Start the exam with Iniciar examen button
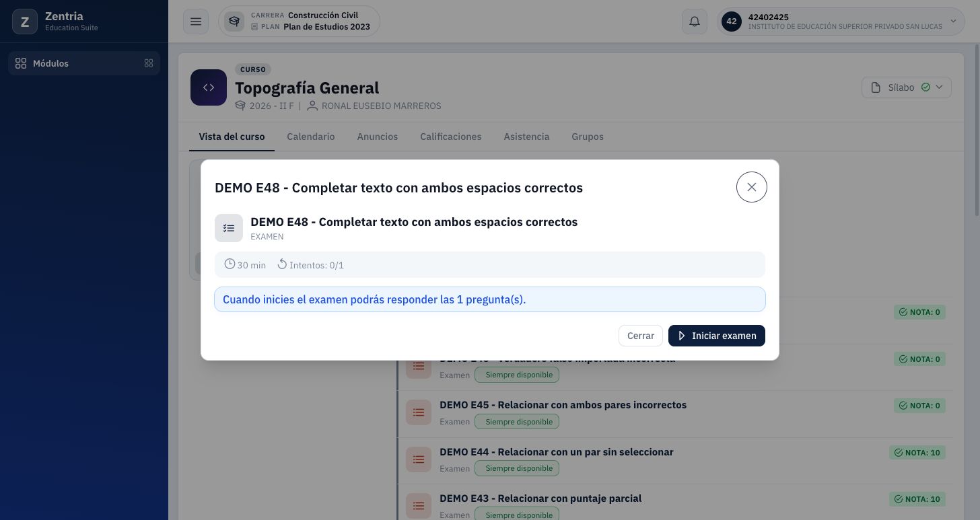This screenshot has height=520, width=980. pos(716,336)
